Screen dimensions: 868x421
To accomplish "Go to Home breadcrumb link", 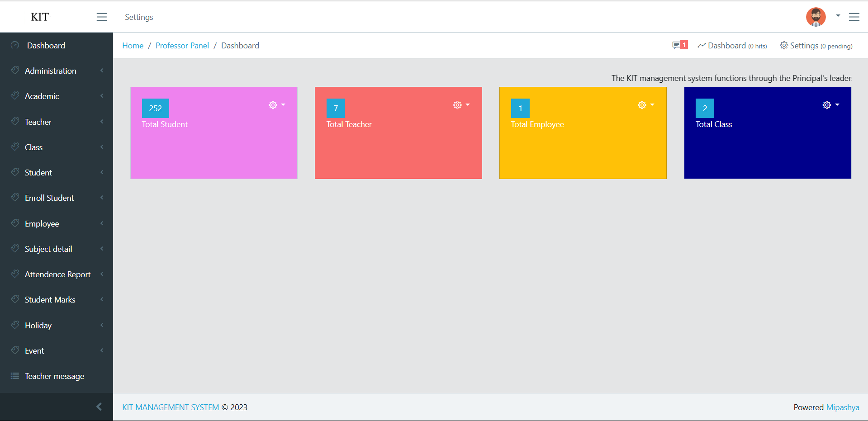I will [x=133, y=46].
